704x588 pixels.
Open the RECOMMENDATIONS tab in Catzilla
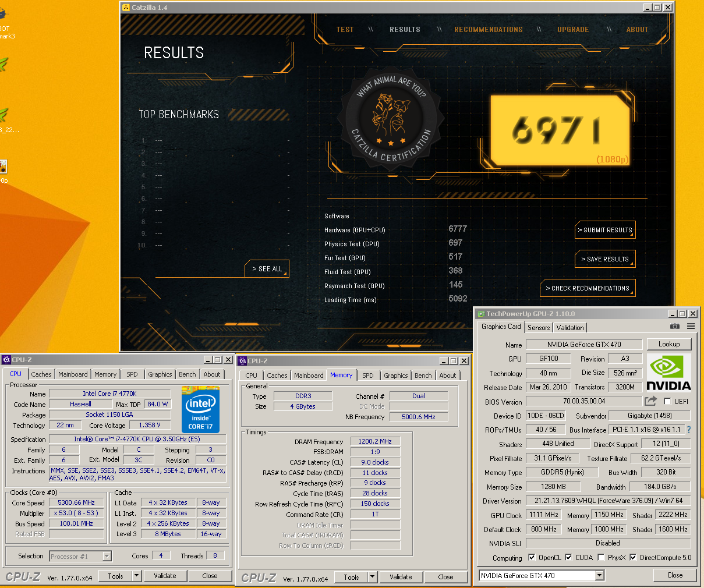click(x=489, y=29)
